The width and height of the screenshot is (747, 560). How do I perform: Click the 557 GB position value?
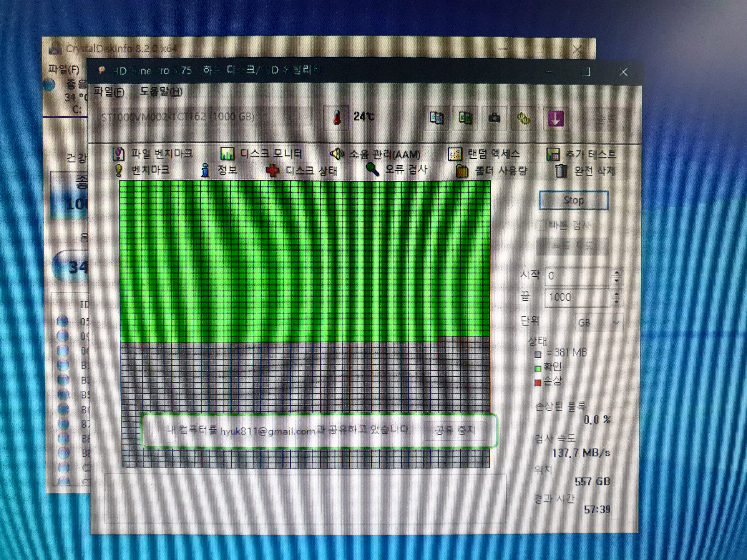click(592, 481)
